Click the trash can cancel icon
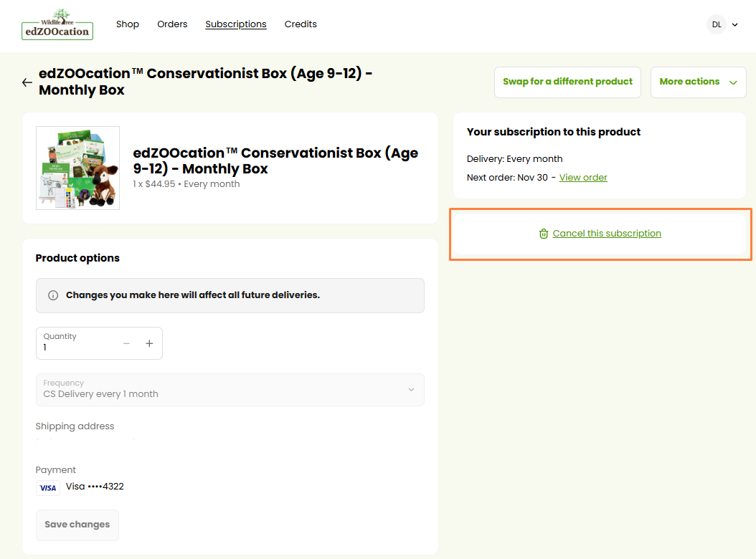 pyautogui.click(x=544, y=234)
